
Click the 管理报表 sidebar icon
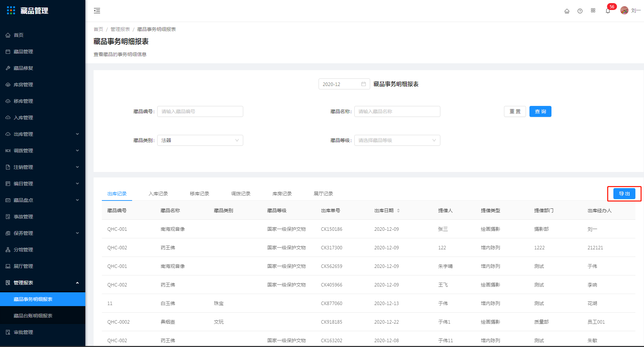click(x=8, y=283)
